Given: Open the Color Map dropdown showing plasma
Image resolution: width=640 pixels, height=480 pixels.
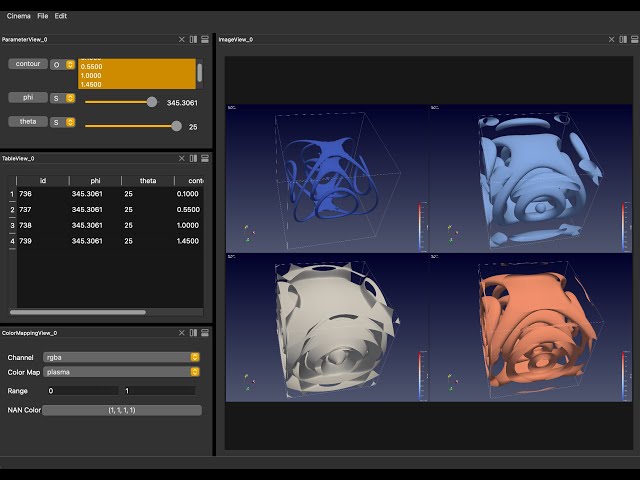Looking at the screenshot, I should coord(121,372).
